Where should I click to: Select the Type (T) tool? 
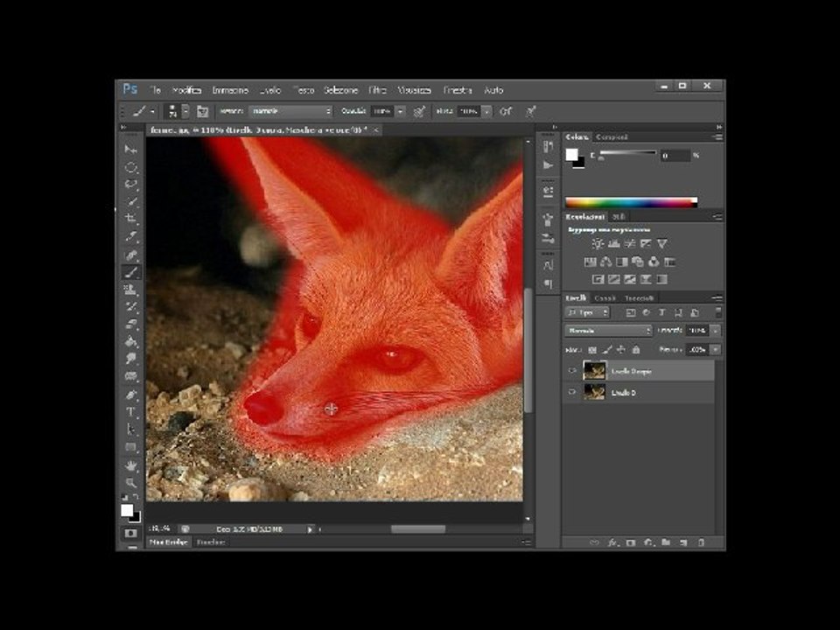(130, 412)
